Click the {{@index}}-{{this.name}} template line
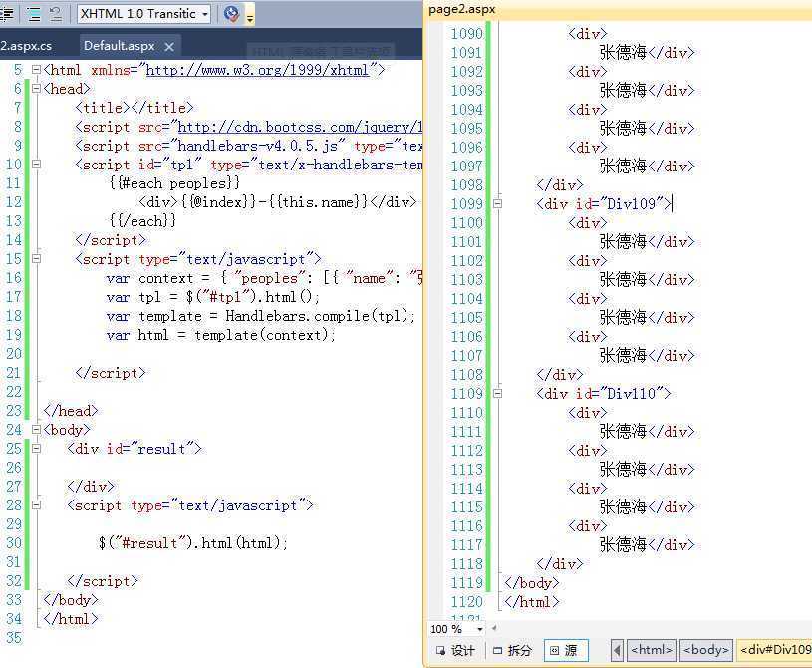 click(x=278, y=202)
